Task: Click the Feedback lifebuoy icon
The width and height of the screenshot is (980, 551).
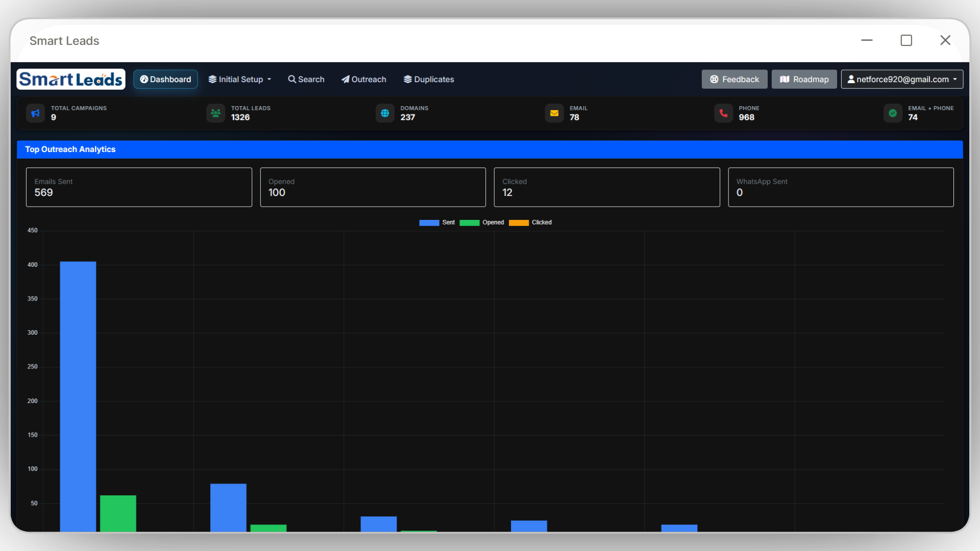Action: 714,79
